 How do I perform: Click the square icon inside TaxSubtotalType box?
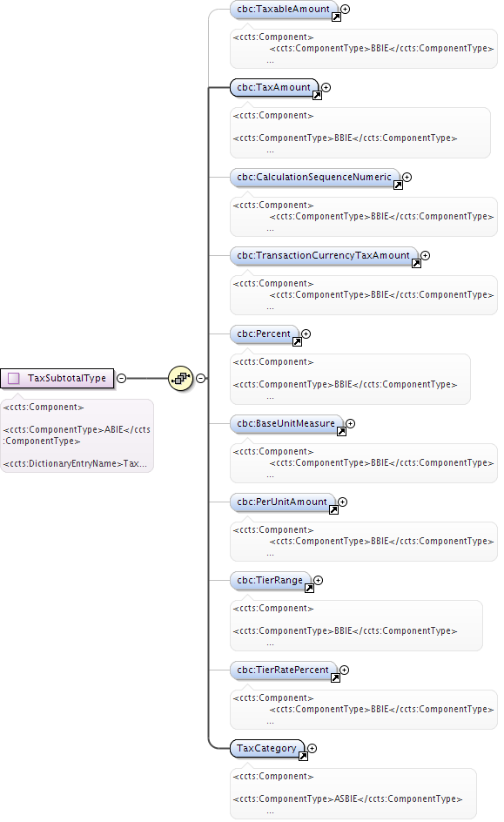click(14, 378)
